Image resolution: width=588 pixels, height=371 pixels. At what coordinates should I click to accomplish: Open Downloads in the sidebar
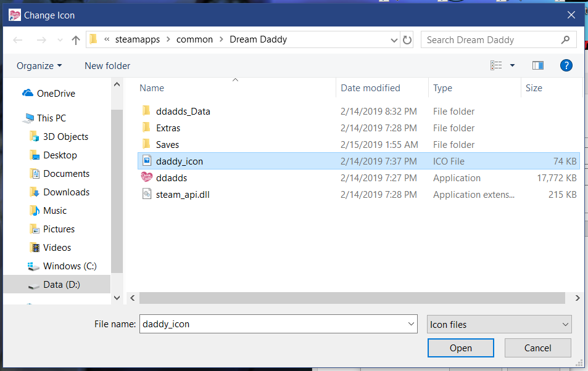(67, 192)
